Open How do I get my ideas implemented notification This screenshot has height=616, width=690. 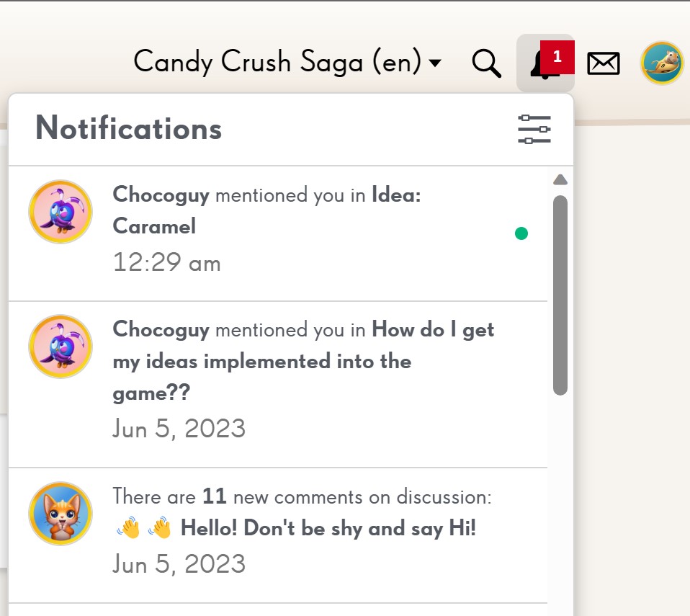(x=278, y=385)
